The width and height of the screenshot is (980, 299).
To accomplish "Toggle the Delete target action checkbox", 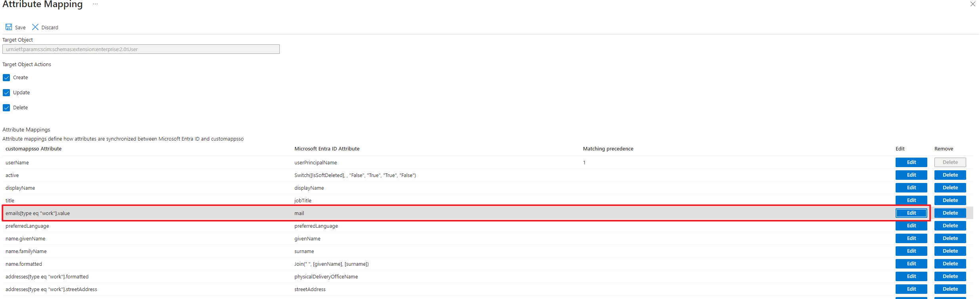I will click(6, 108).
